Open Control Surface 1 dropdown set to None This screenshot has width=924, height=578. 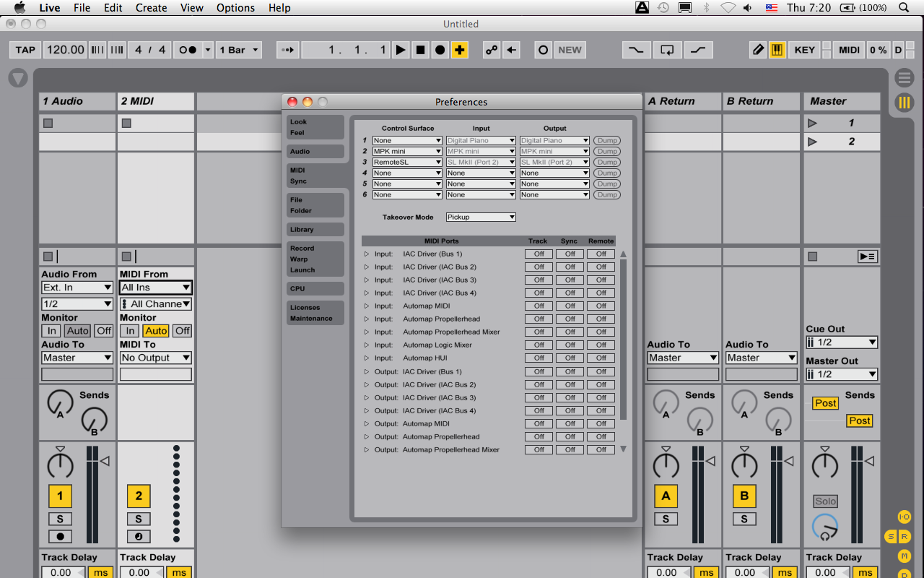[x=407, y=141]
